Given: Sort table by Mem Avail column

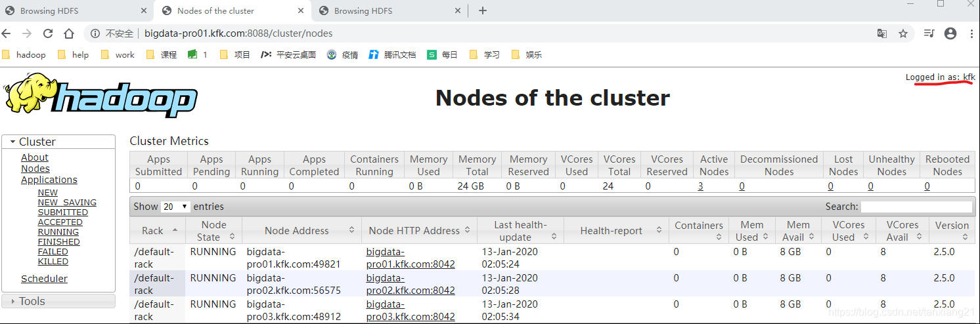Looking at the screenshot, I should [x=798, y=230].
